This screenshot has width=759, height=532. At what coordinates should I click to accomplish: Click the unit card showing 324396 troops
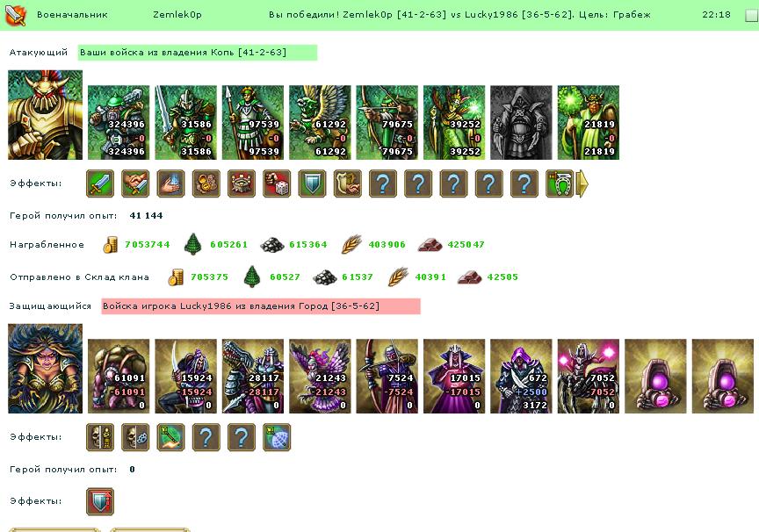119,122
